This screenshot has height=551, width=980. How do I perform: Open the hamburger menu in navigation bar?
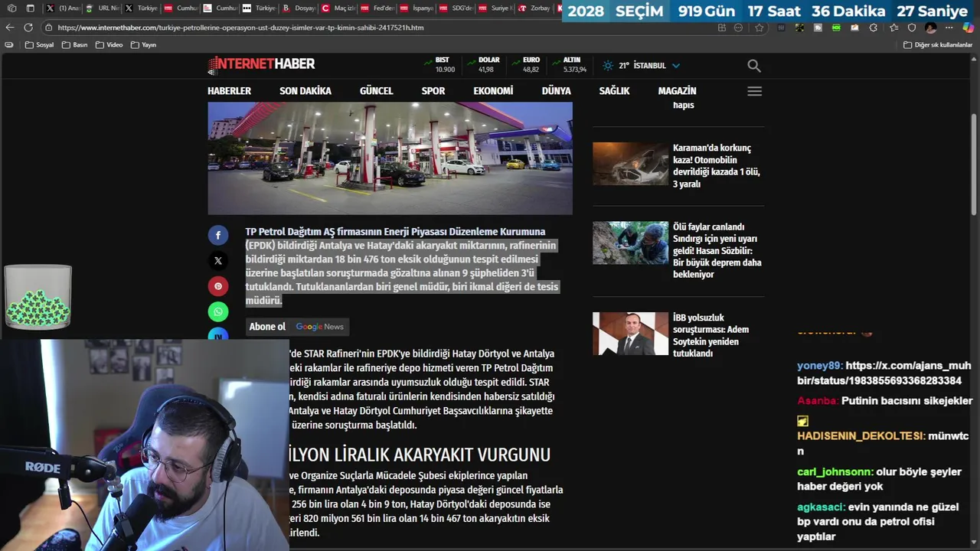pyautogui.click(x=754, y=91)
